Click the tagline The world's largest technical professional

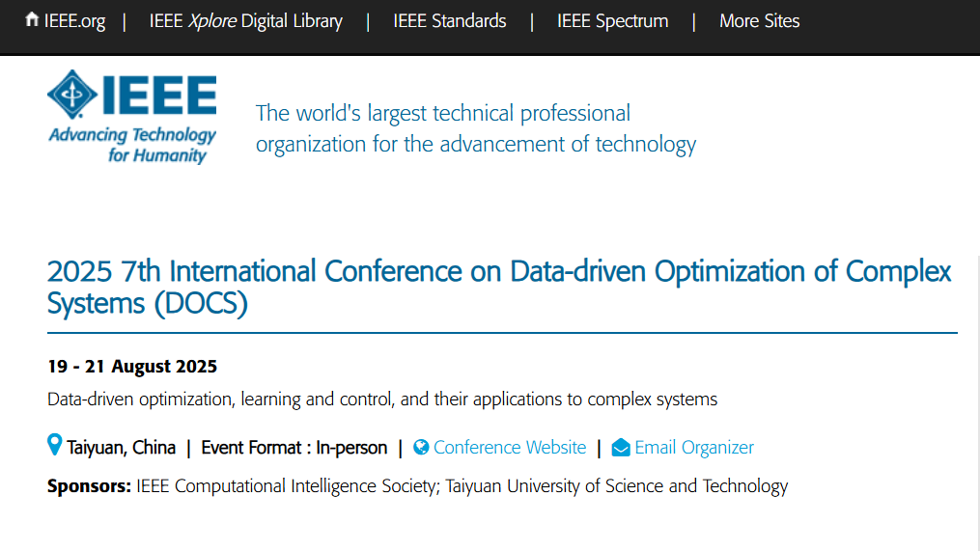point(442,114)
